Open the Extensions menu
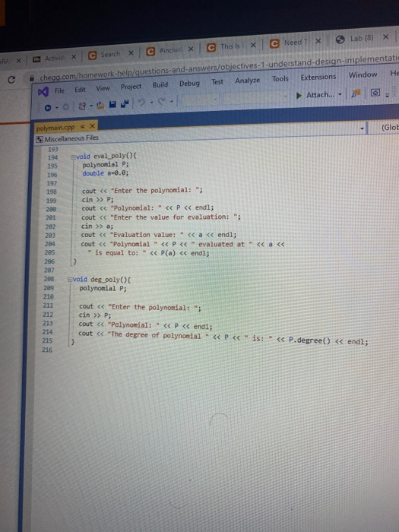This screenshot has width=399, height=532. click(x=318, y=77)
